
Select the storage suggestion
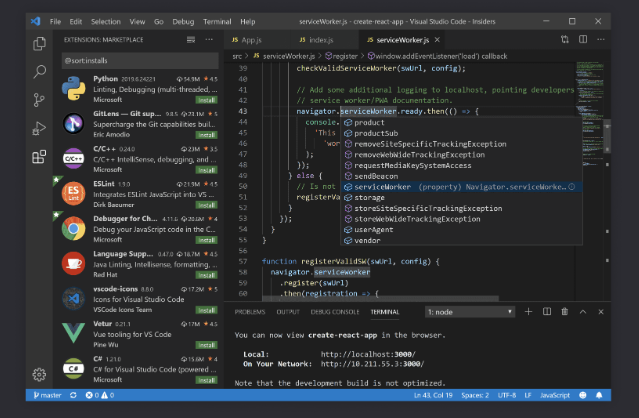pyautogui.click(x=461, y=198)
